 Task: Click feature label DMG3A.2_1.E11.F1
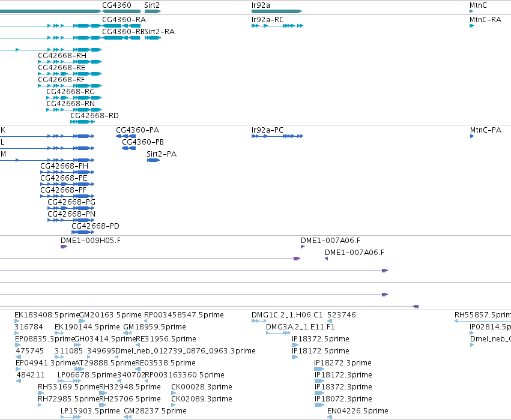pos(300,327)
